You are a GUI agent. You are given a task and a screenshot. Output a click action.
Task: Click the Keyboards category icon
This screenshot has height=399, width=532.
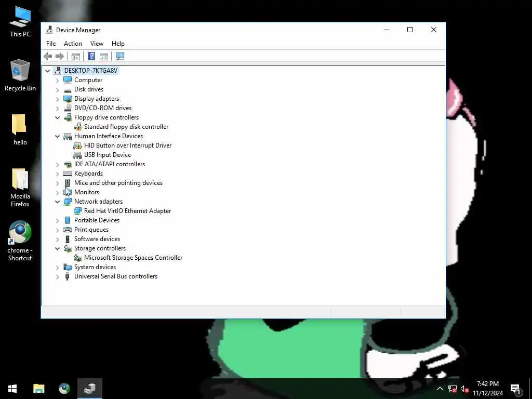68,174
